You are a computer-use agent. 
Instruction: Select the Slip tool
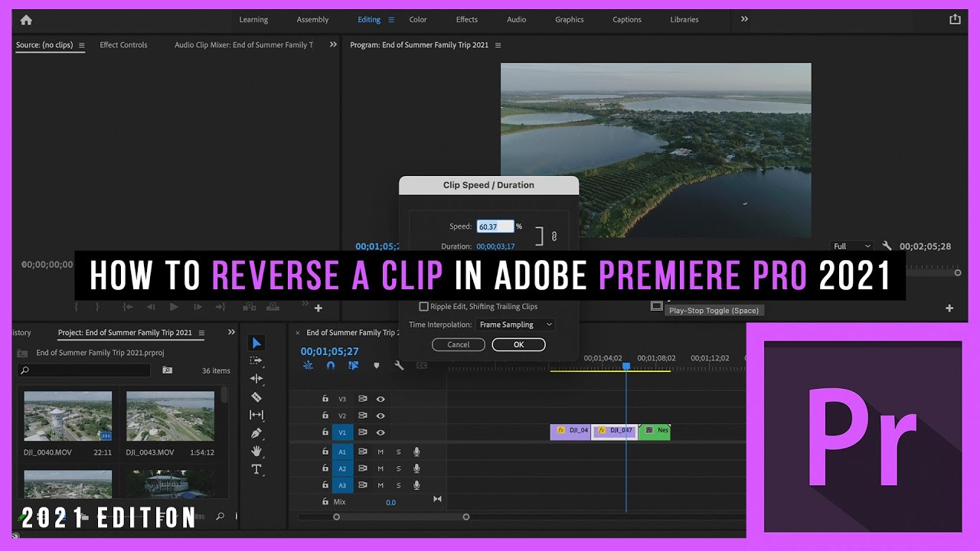(256, 415)
